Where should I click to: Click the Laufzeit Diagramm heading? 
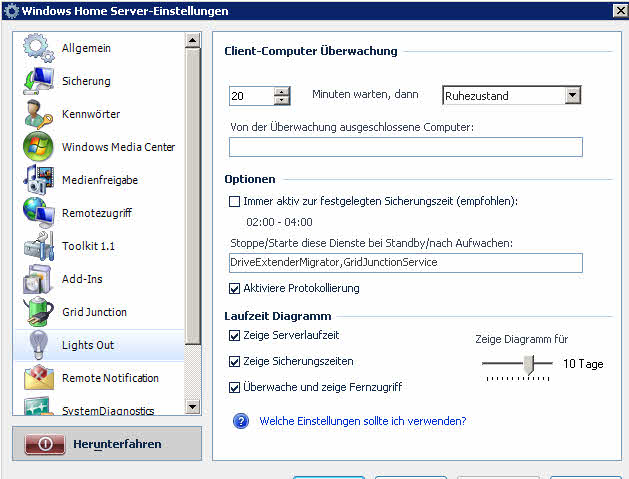(278, 316)
